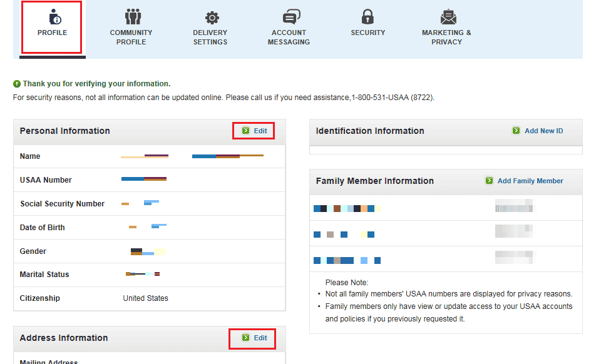
Task: Click the note "Family members only have view"
Action: (449, 312)
